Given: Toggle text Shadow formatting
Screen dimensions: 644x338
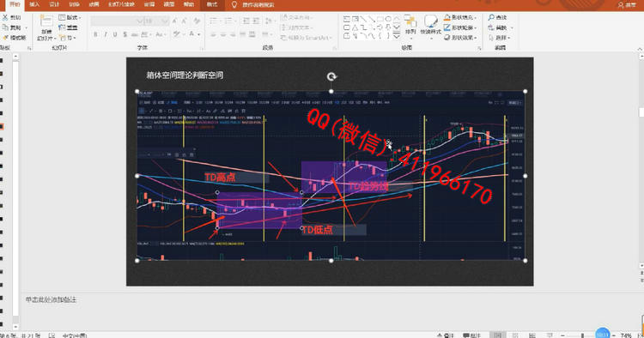Looking at the screenshot, I should [x=125, y=34].
